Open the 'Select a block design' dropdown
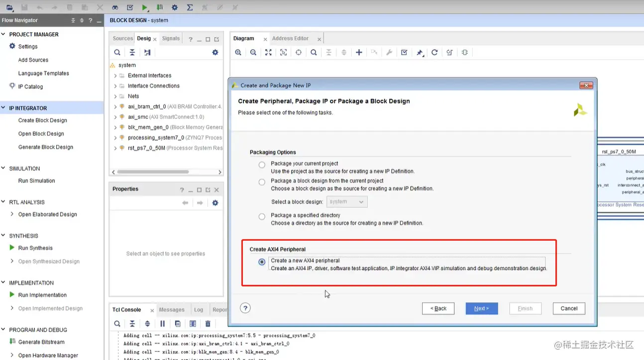The width and height of the screenshot is (644, 360). tap(347, 201)
